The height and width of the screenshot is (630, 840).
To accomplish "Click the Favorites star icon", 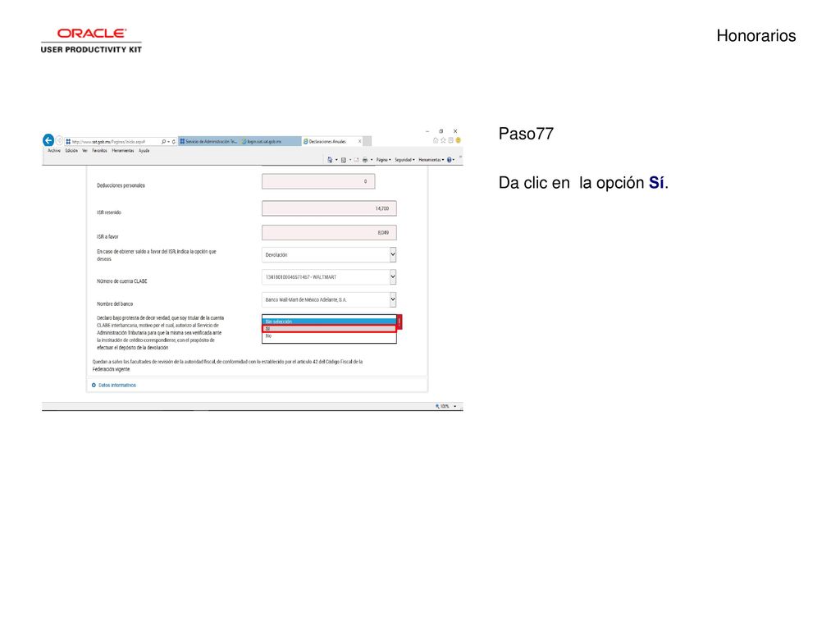I will (443, 140).
